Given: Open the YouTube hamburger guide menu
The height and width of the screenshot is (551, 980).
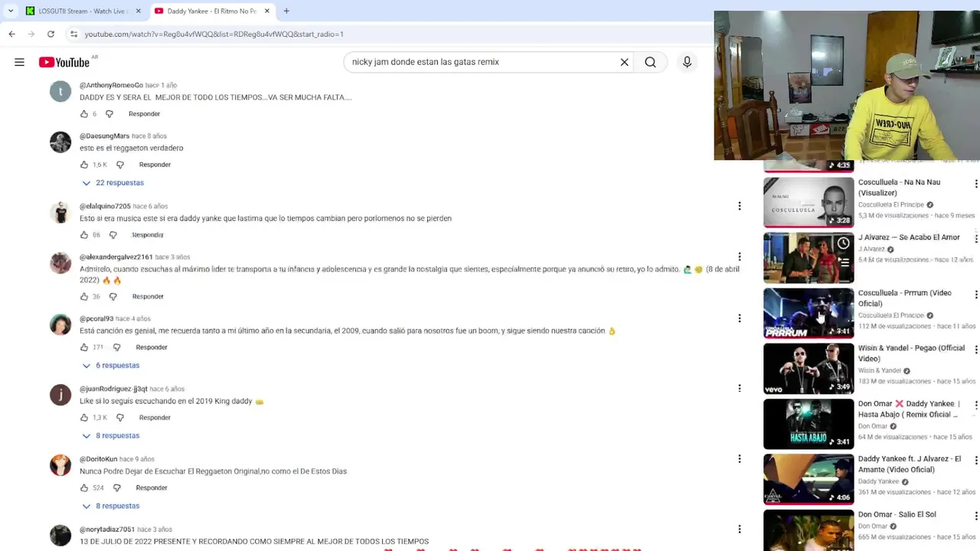Looking at the screenshot, I should pos(19,62).
